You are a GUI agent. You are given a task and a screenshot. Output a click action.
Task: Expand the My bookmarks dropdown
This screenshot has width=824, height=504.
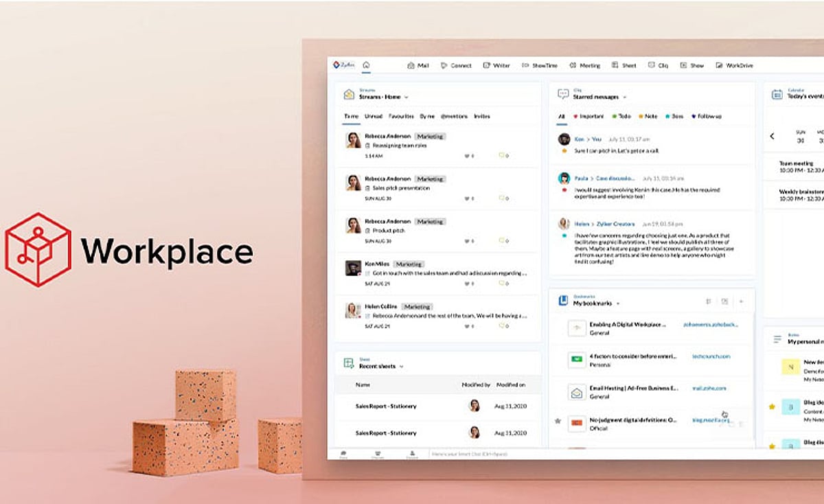[618, 303]
